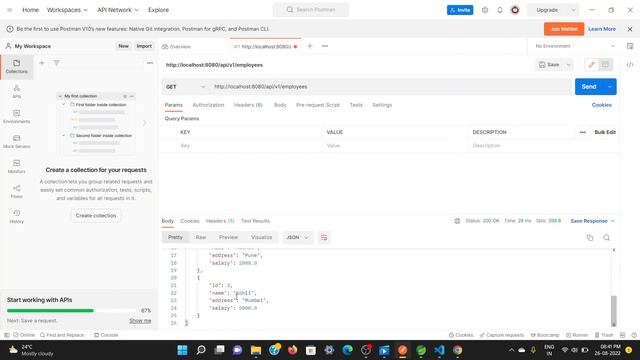Open the Send button dropdown arrow
640x360 pixels.
pos(610,87)
